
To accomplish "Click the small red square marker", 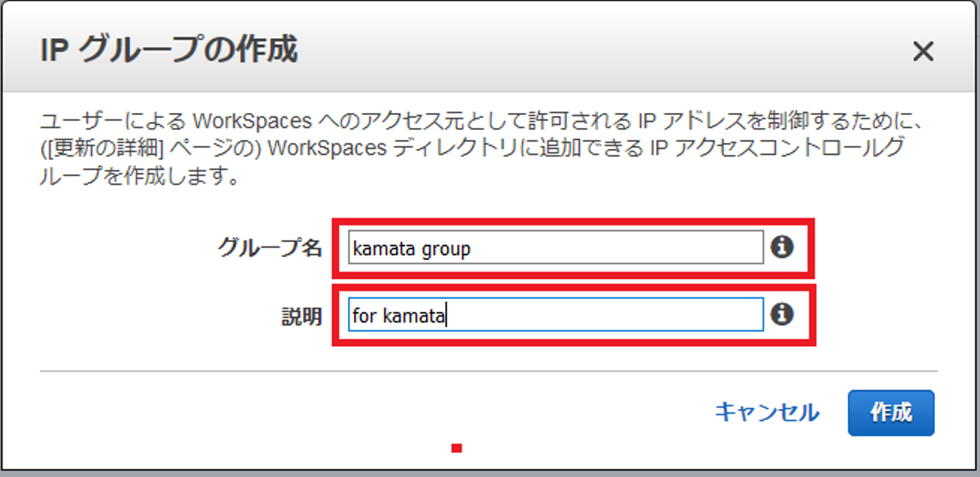I will [457, 448].
